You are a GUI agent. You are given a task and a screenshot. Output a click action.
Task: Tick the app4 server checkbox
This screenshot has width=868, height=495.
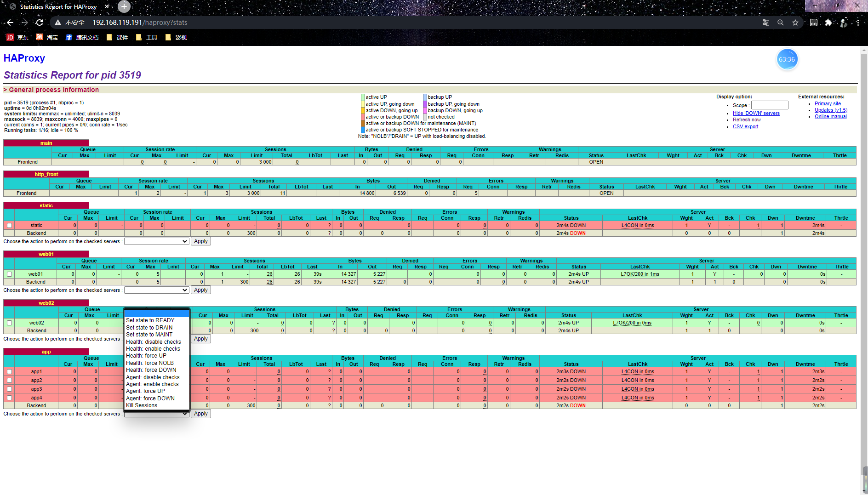pyautogui.click(x=9, y=398)
